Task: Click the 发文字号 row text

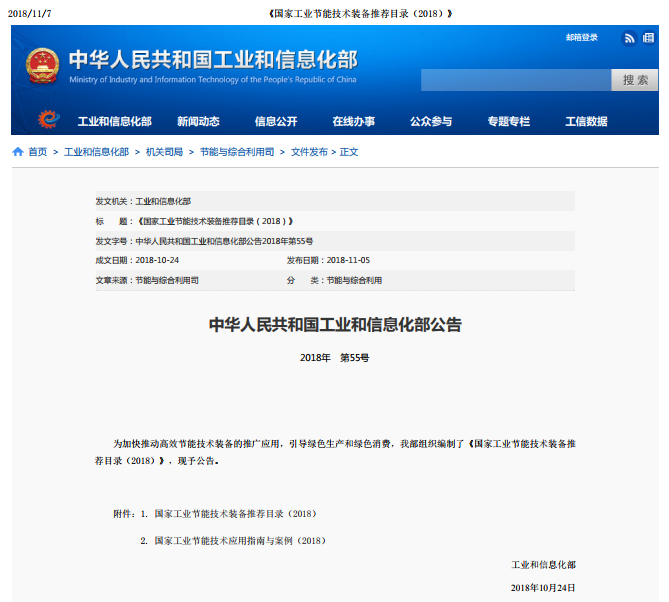Action: (204, 241)
